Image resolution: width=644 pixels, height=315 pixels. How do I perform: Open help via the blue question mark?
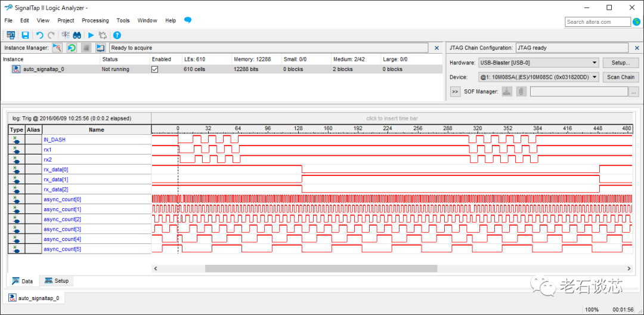point(117,35)
